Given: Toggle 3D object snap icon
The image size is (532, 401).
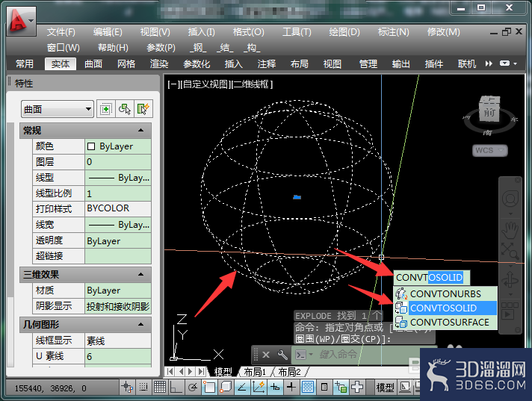Looking at the screenshot, I should tap(226, 387).
